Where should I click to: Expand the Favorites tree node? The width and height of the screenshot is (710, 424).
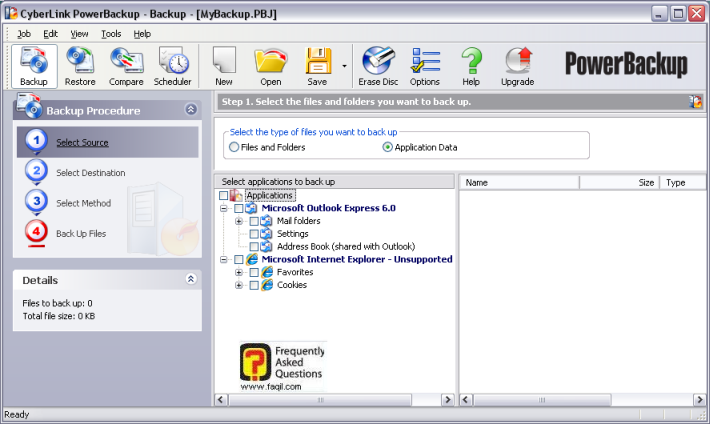tap(239, 272)
